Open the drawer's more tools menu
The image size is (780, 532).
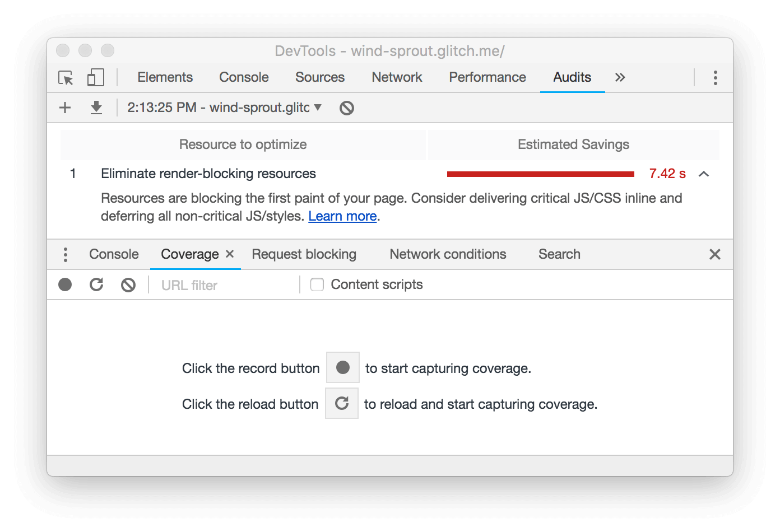tap(66, 255)
